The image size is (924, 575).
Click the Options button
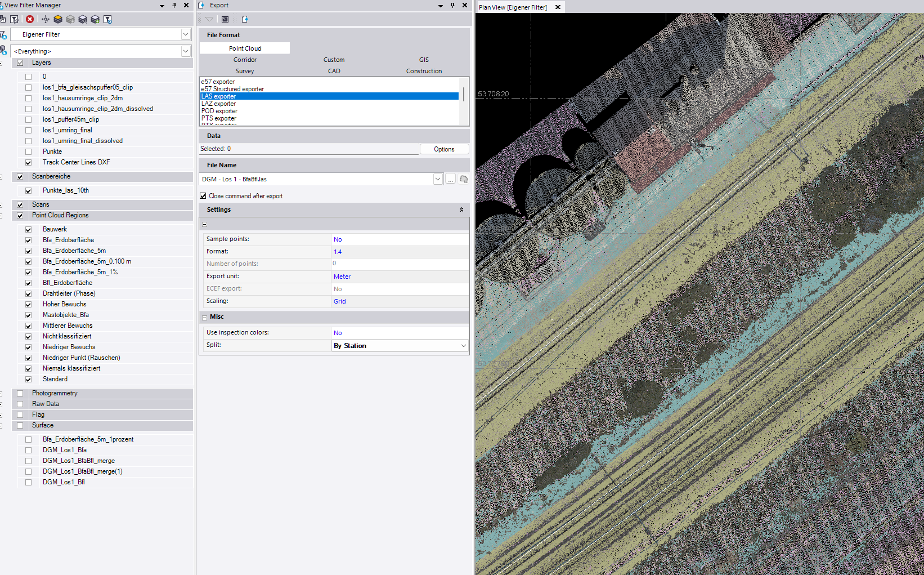444,149
